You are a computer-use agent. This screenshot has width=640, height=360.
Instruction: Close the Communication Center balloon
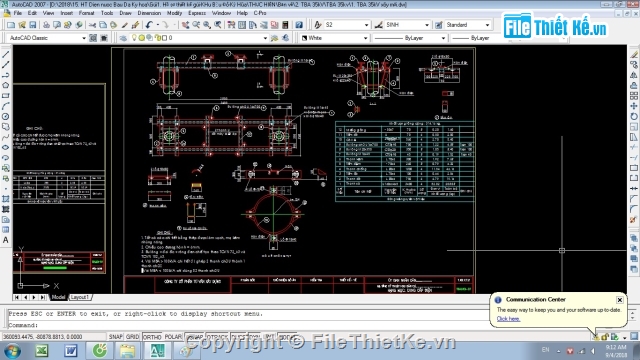click(x=620, y=300)
